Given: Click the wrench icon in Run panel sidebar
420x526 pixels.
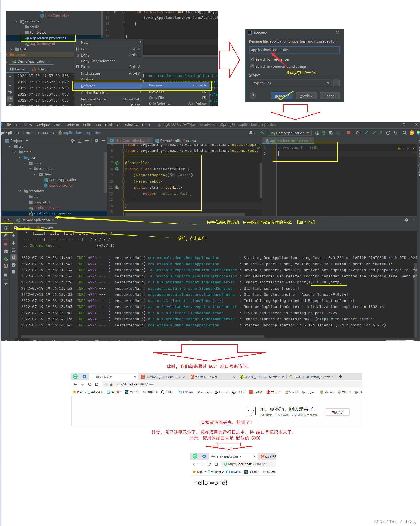Looking at the screenshot, I should [6, 235].
